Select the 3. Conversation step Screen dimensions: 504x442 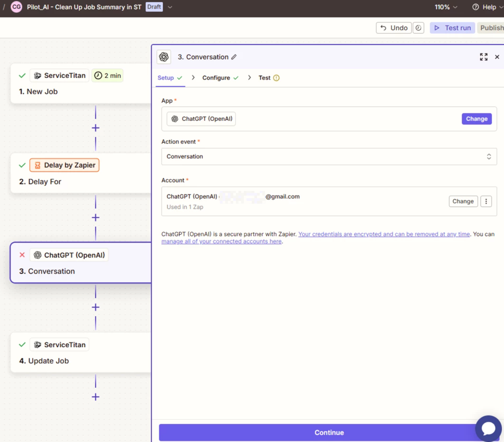click(81, 263)
